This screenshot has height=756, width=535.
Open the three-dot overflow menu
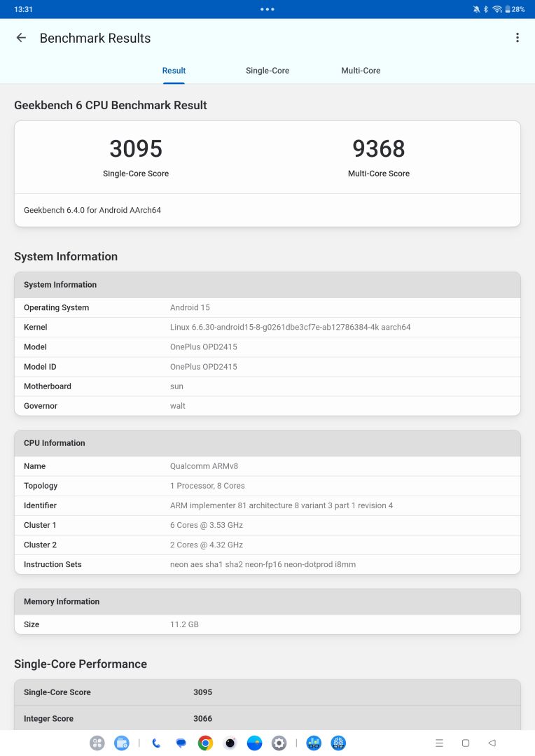point(517,38)
